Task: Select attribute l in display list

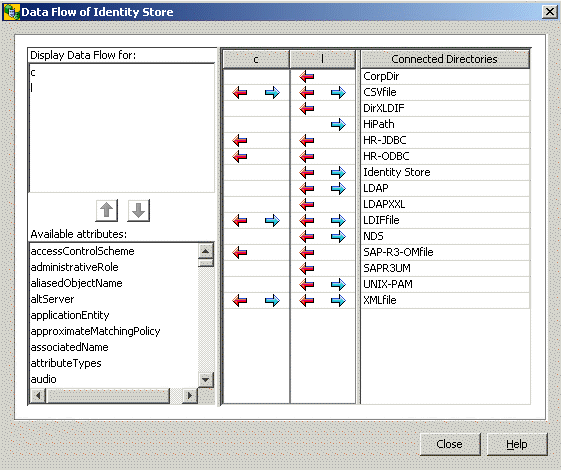Action: 32,88
